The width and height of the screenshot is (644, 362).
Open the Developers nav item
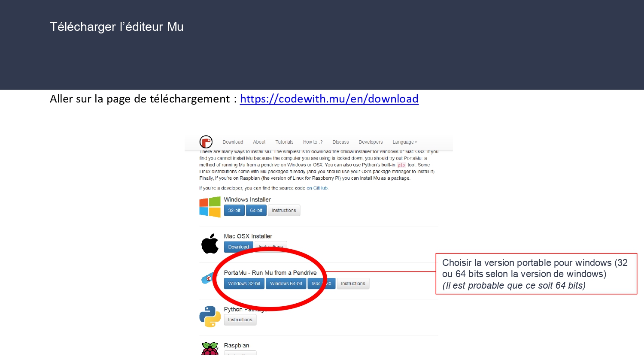pyautogui.click(x=371, y=142)
